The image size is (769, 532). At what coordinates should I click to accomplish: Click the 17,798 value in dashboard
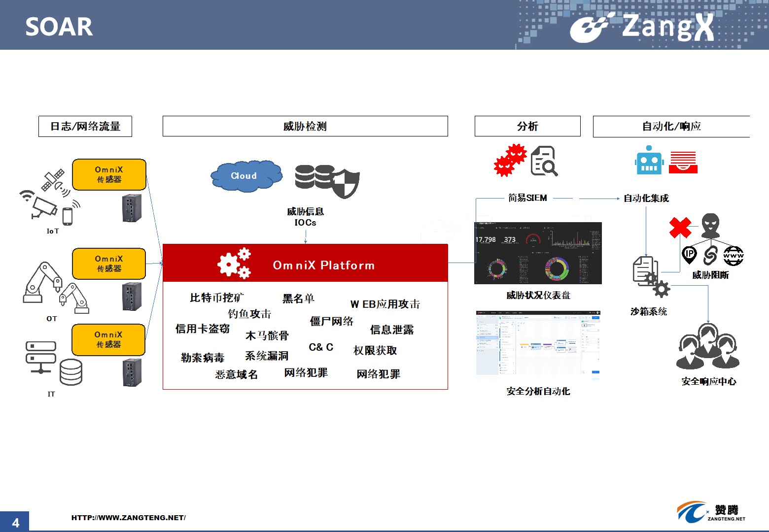click(x=486, y=239)
